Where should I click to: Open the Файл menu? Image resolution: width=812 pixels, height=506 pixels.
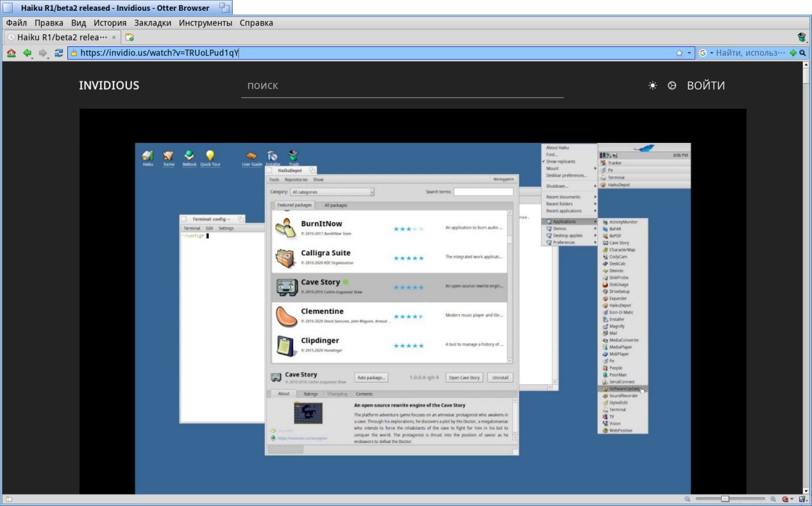(17, 23)
